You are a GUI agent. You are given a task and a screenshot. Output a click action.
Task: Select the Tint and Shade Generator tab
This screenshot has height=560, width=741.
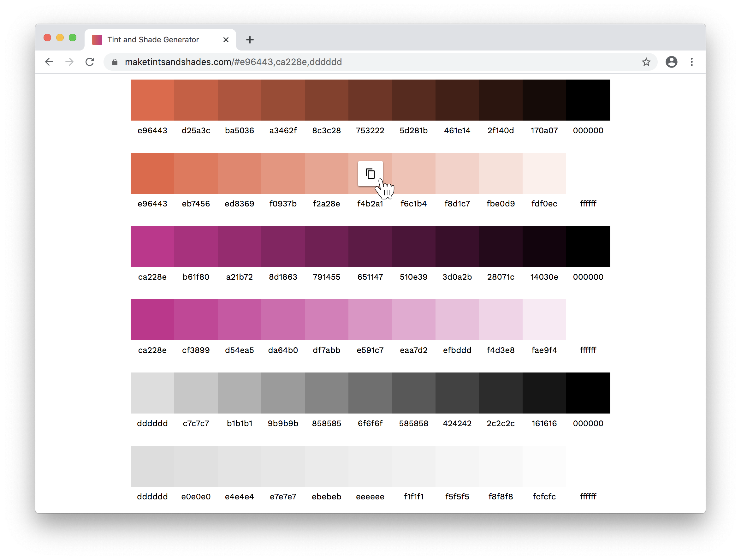[x=153, y=40]
